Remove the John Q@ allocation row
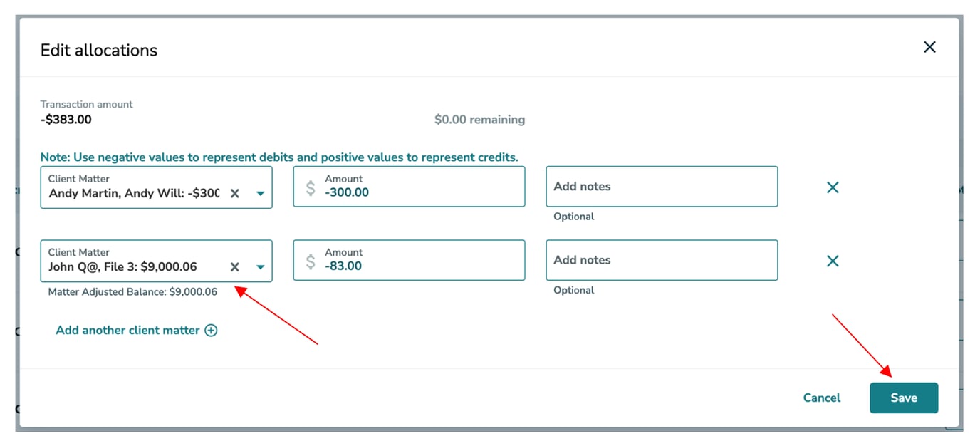Screen dimensions: 980x446 pos(832,261)
